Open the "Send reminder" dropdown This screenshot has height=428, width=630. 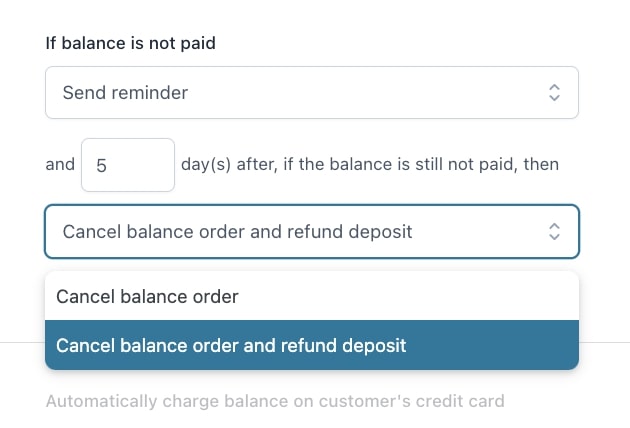pyautogui.click(x=311, y=93)
